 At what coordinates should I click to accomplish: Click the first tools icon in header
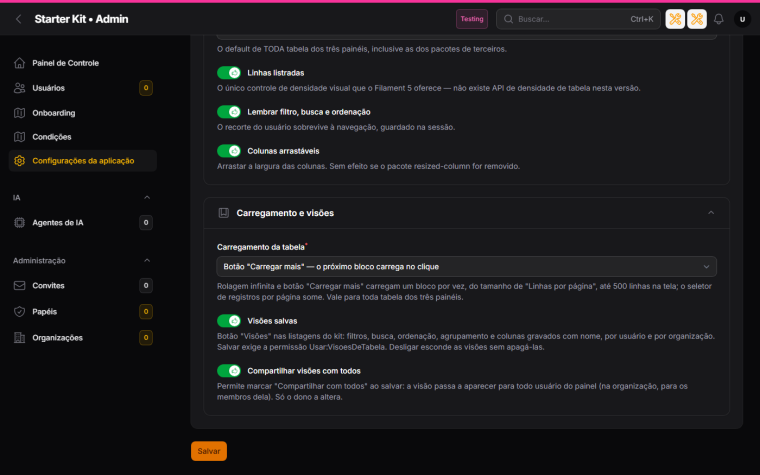point(675,19)
